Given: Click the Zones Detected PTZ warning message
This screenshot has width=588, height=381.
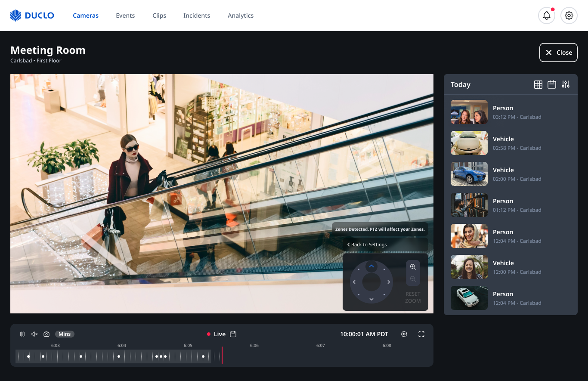Looking at the screenshot, I should [x=380, y=229].
